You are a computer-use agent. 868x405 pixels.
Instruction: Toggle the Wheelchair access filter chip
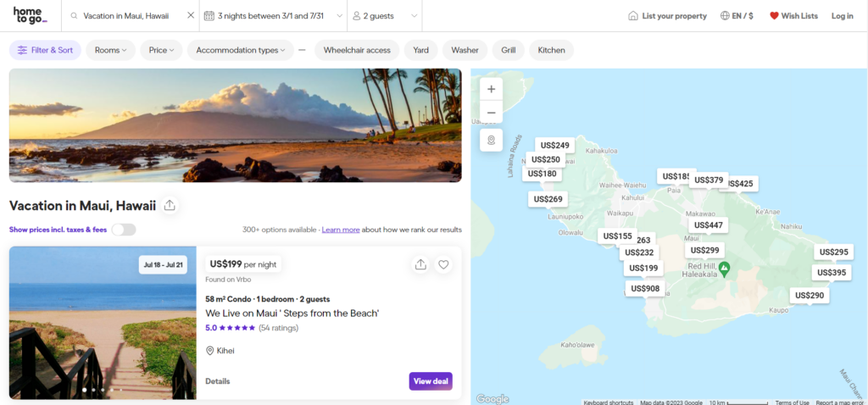(357, 50)
